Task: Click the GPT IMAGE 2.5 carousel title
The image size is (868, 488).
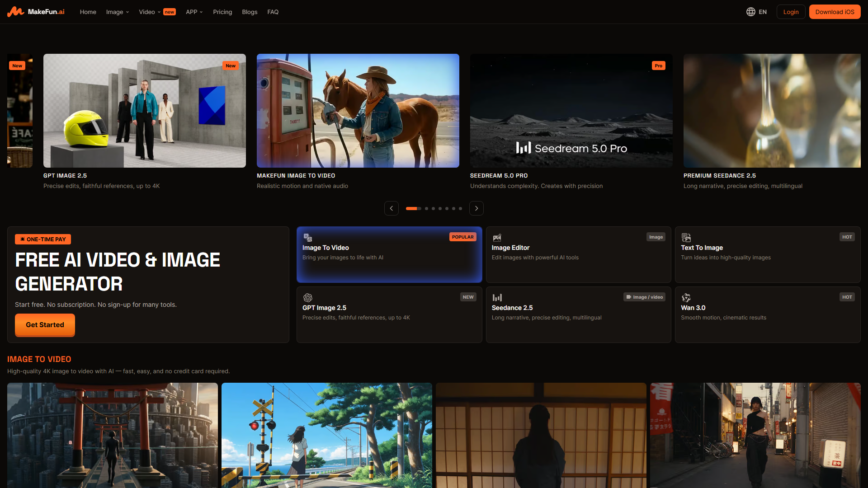Action: coord(65,176)
